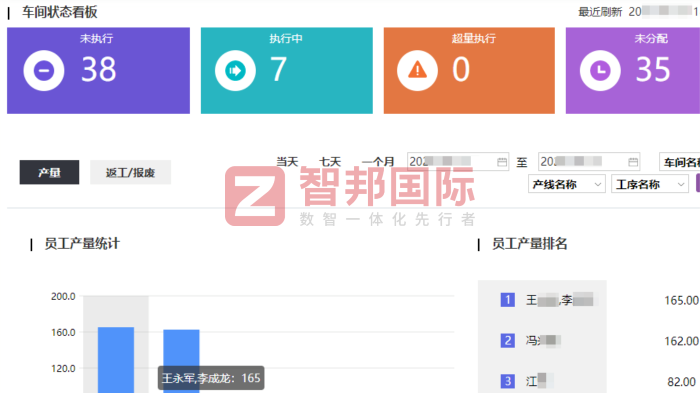Select the 产量 tab
The width and height of the screenshot is (700, 394).
tap(49, 172)
